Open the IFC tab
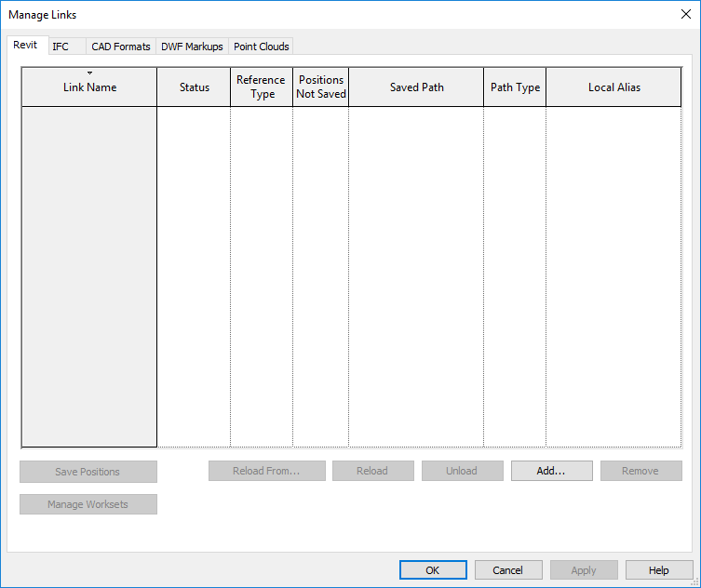This screenshot has width=701, height=588. tap(67, 47)
